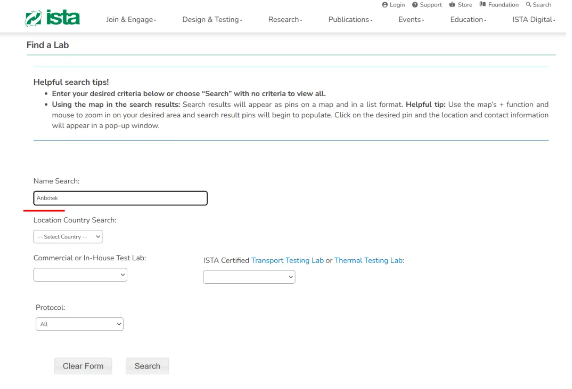Screen dimensions: 572x389
Task: Open the Education menu
Action: [468, 20]
